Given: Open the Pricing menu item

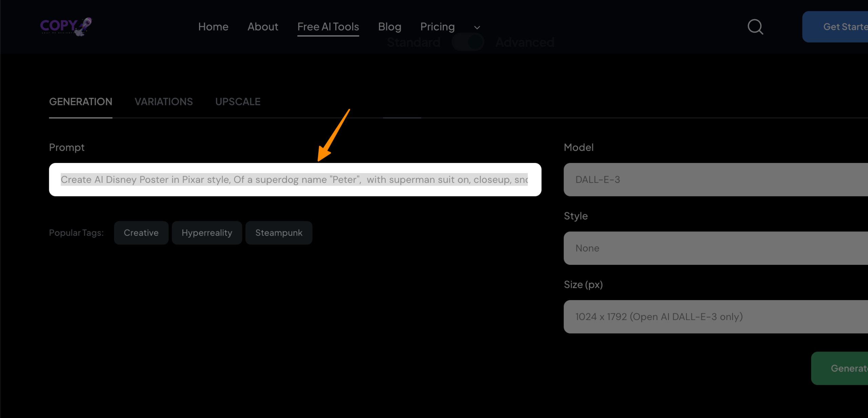Looking at the screenshot, I should click(x=437, y=27).
